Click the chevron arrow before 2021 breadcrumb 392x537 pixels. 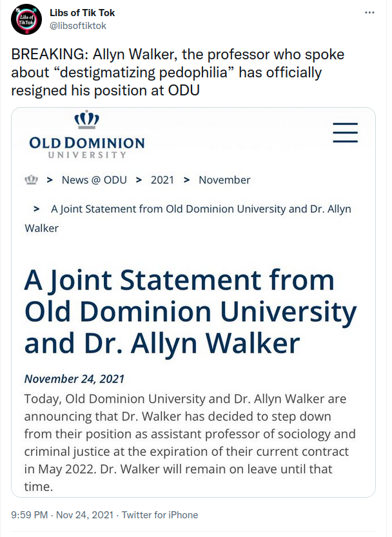[139, 180]
